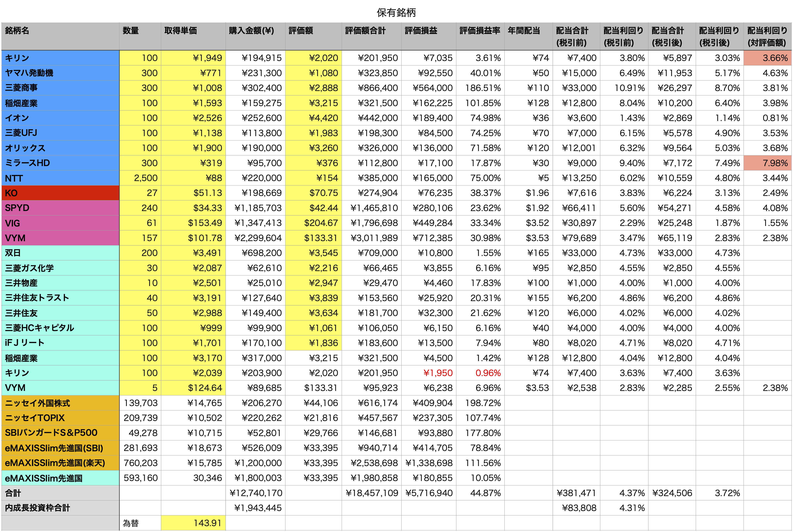The width and height of the screenshot is (793, 532).
Task: Click the ¥18,457,109 total valuation cell
Action: (371, 493)
